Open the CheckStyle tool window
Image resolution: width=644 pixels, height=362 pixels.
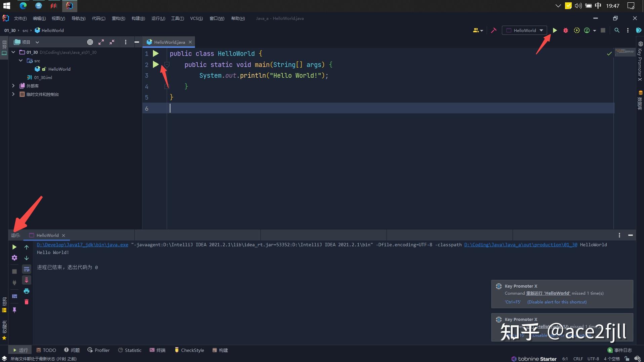pyautogui.click(x=189, y=350)
